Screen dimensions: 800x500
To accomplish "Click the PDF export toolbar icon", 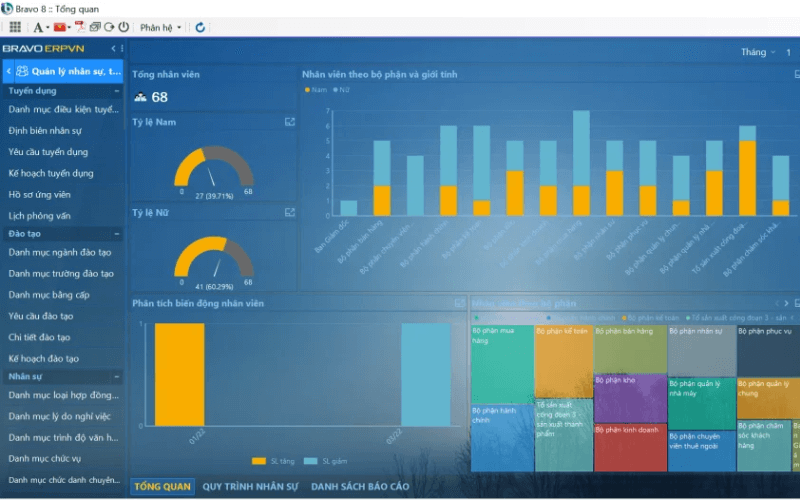I will (x=78, y=27).
